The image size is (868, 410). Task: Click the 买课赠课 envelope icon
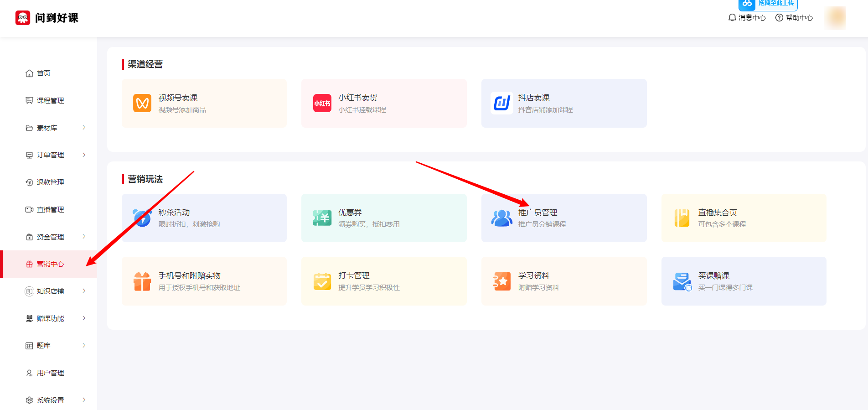(x=682, y=281)
